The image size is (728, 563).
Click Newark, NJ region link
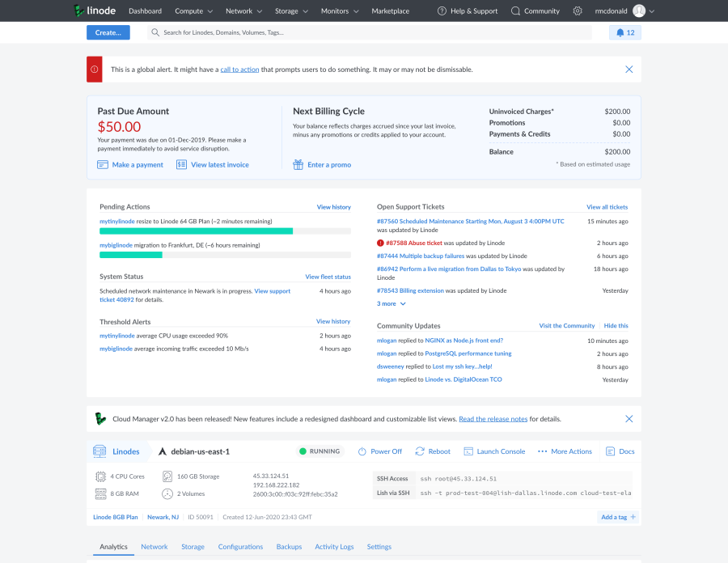click(x=163, y=517)
